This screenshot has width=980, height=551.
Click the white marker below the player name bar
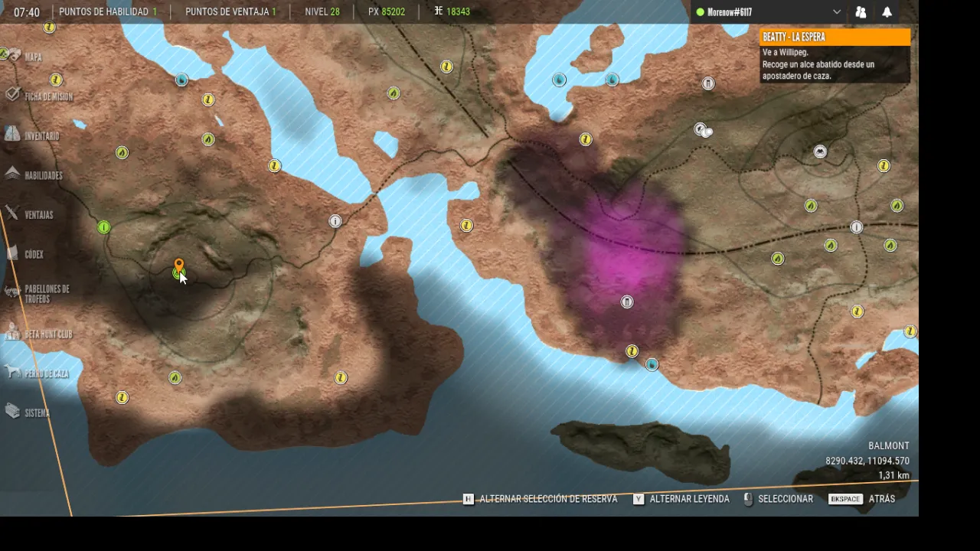click(x=708, y=83)
